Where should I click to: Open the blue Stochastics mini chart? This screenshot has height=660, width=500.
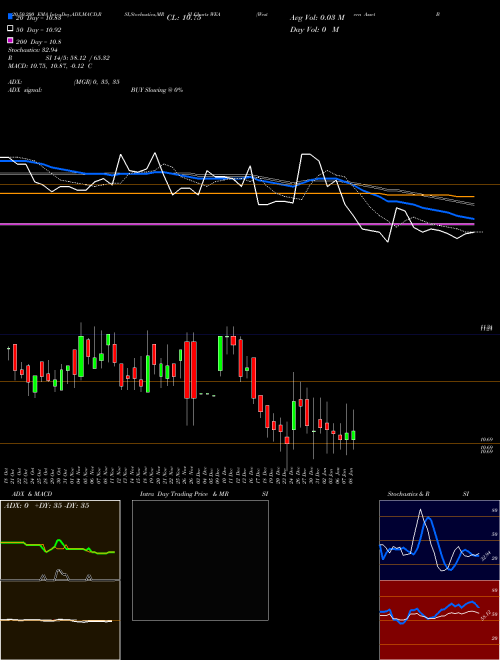point(439,540)
